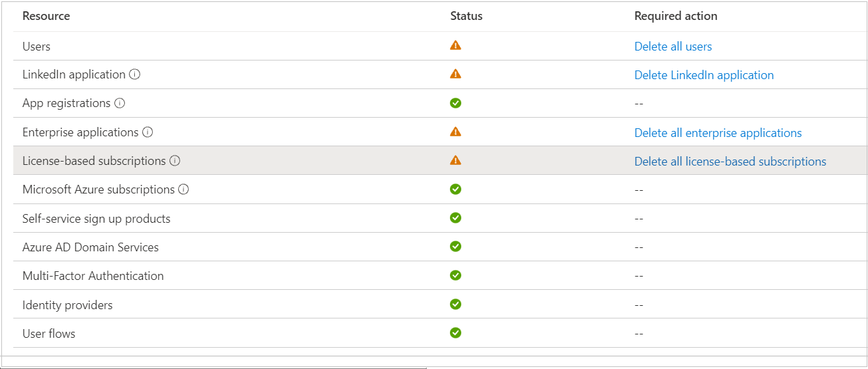Click the warning status icon for Users
Image resolution: width=868 pixels, height=369 pixels.
coord(455,45)
